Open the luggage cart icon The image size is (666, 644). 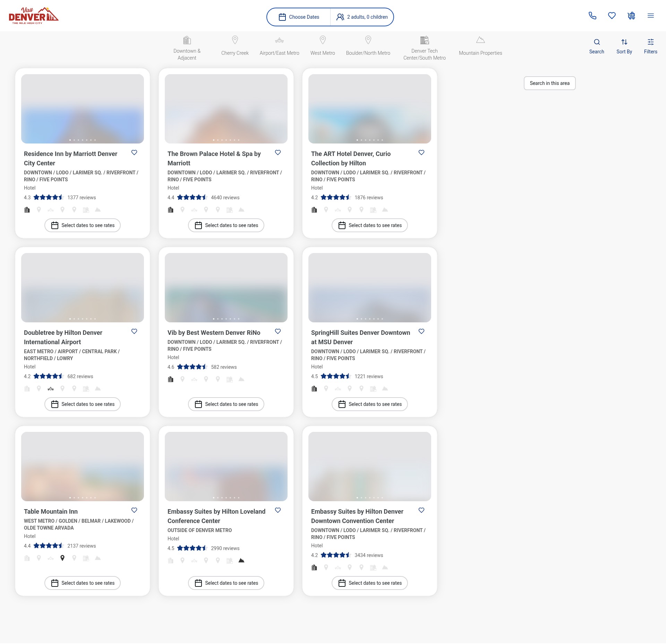631,16
